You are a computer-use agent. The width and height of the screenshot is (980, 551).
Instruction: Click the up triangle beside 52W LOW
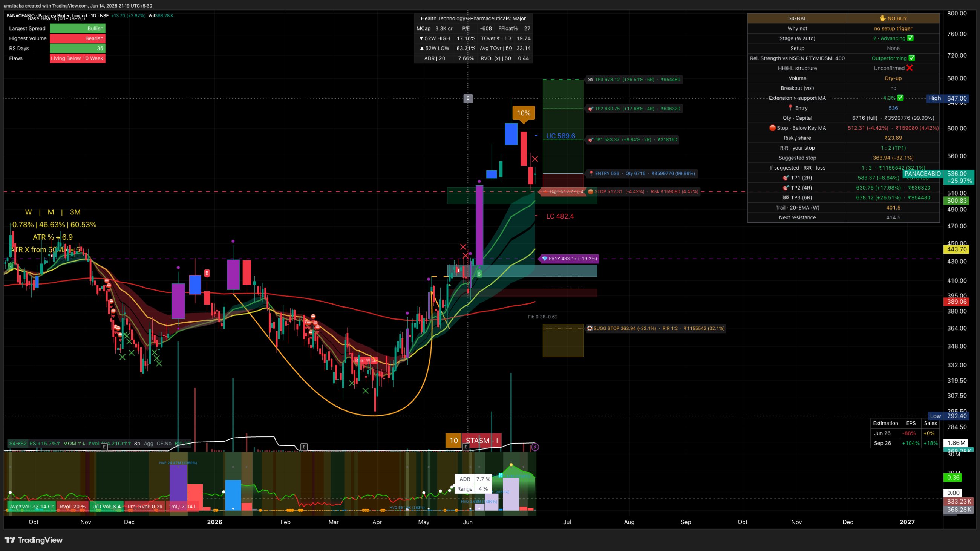pyautogui.click(x=421, y=48)
